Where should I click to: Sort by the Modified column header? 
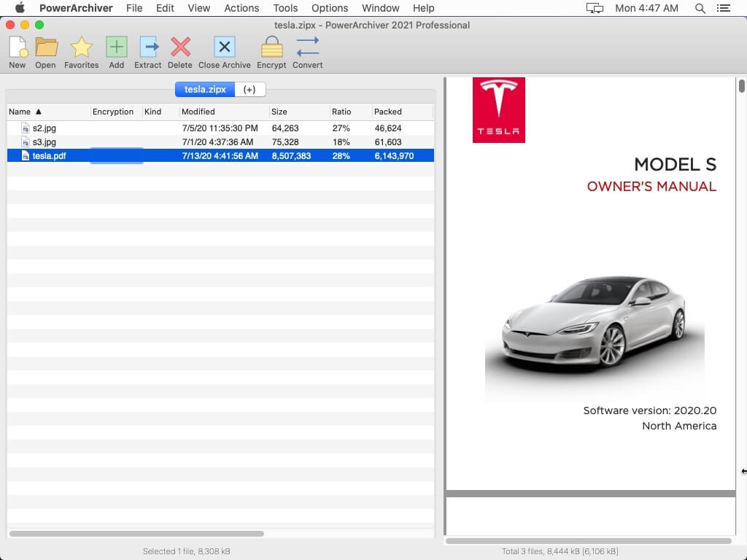tap(225, 112)
